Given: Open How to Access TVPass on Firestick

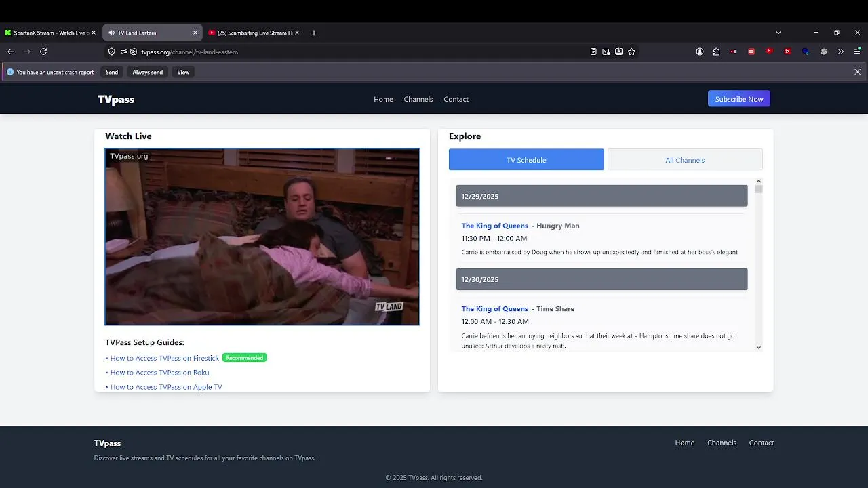Looking at the screenshot, I should (165, 358).
